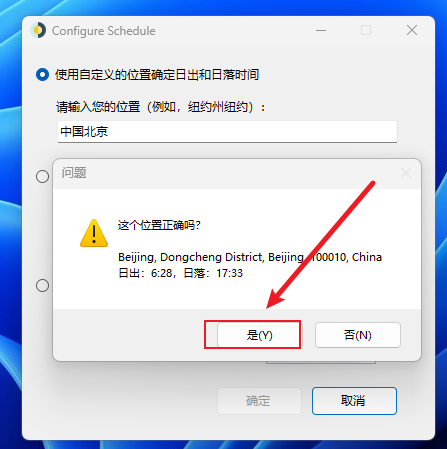This screenshot has height=449, width=447.
Task: Click the 日出：6:28，日落：17:33 text
Action: coord(180,273)
